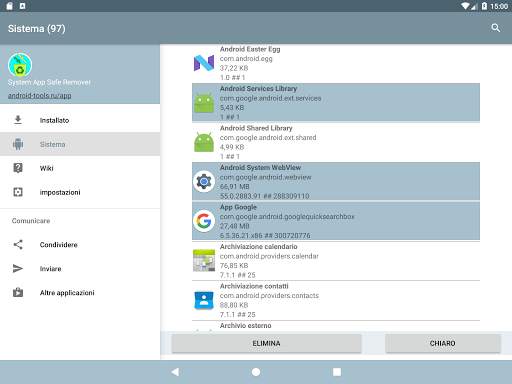
Task: Click the impostazioni settings icon
Action: (x=18, y=192)
